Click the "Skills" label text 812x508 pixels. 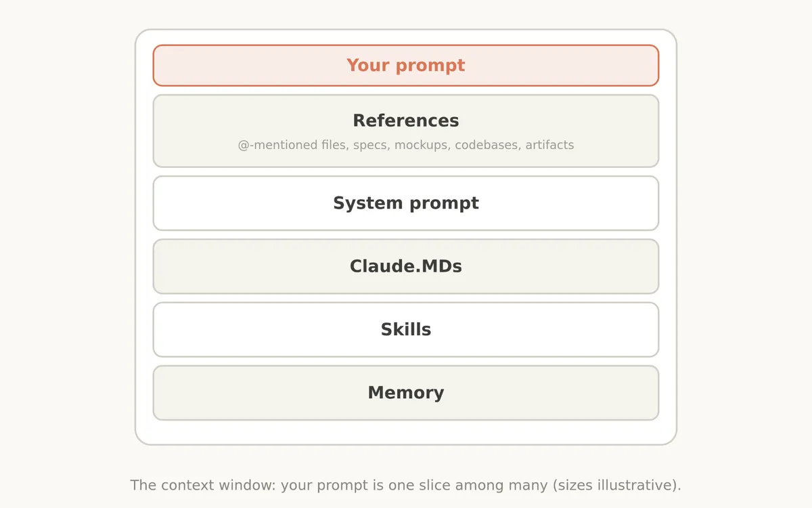click(406, 329)
